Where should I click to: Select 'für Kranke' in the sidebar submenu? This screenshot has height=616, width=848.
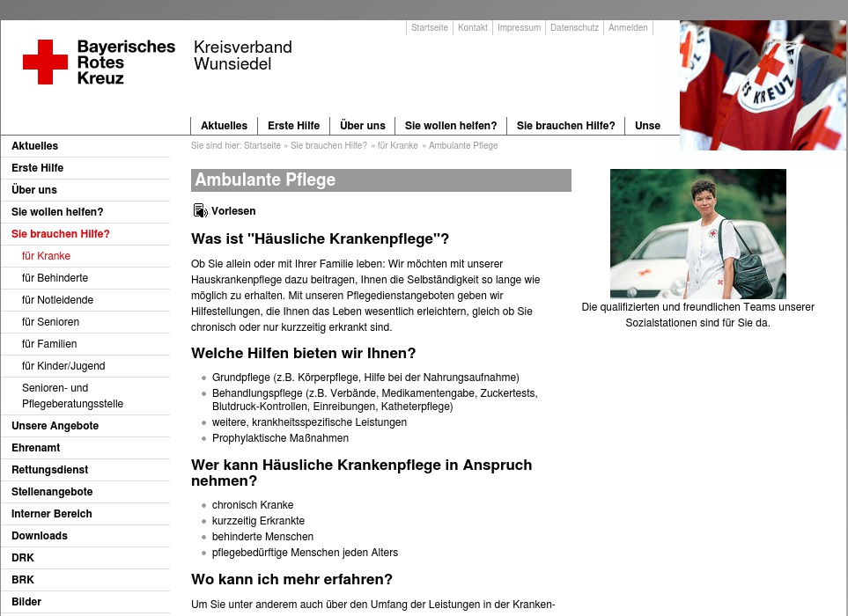coord(47,255)
